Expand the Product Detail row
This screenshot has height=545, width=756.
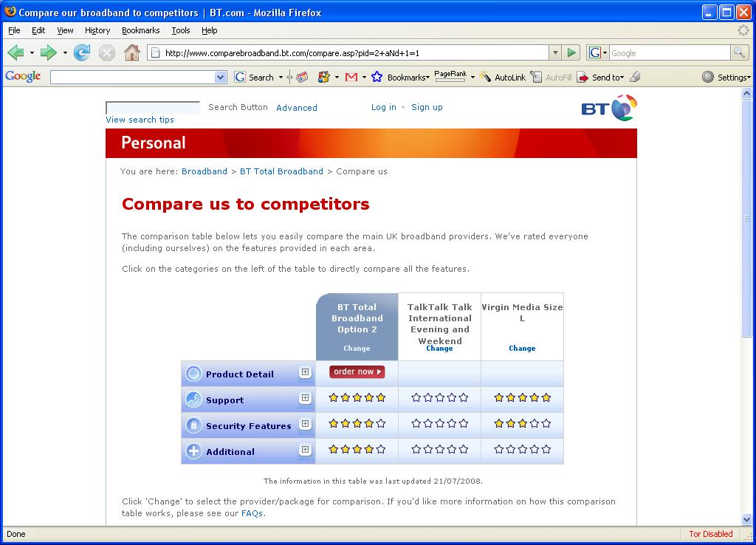click(305, 372)
